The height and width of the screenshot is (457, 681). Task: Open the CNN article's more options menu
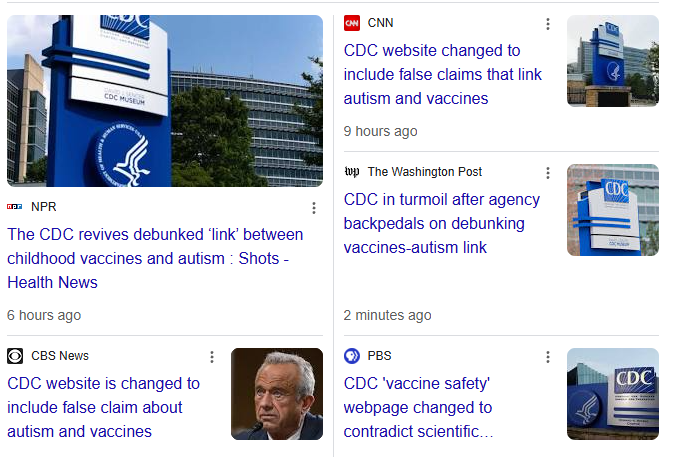tap(548, 24)
